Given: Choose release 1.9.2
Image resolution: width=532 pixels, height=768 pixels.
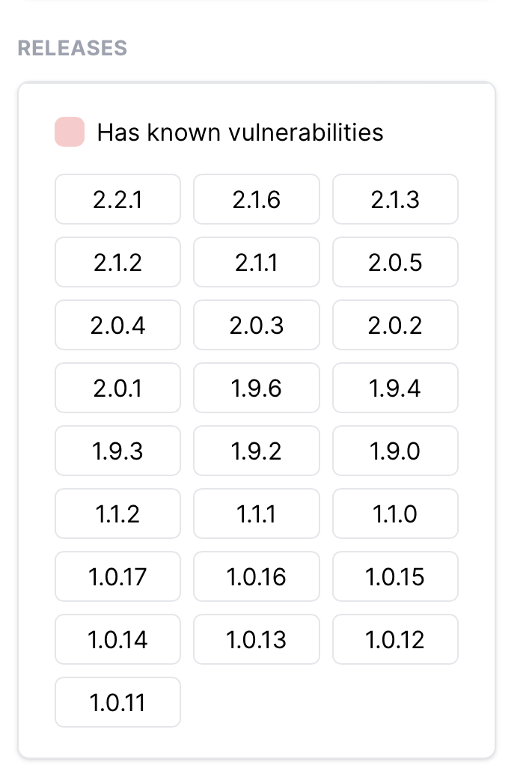Looking at the screenshot, I should coord(257,451).
